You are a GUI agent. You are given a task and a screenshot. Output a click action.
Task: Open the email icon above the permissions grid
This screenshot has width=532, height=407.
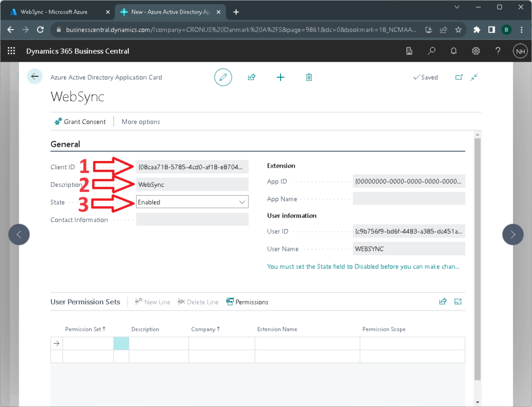click(458, 301)
